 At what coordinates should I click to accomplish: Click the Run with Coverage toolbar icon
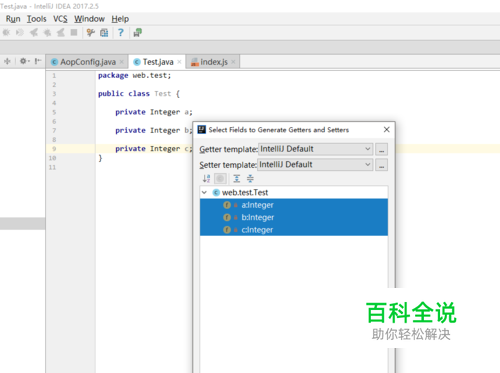20,33
